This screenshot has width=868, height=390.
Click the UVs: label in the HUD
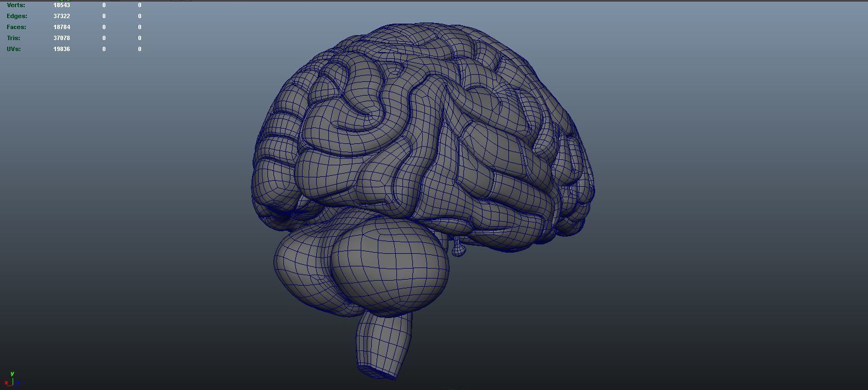(14, 49)
